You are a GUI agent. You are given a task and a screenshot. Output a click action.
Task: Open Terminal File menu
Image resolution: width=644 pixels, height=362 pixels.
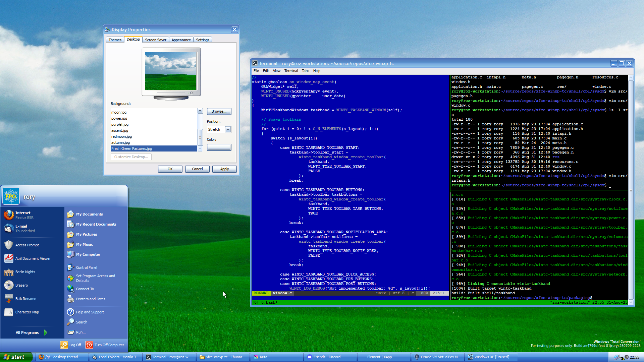(256, 71)
